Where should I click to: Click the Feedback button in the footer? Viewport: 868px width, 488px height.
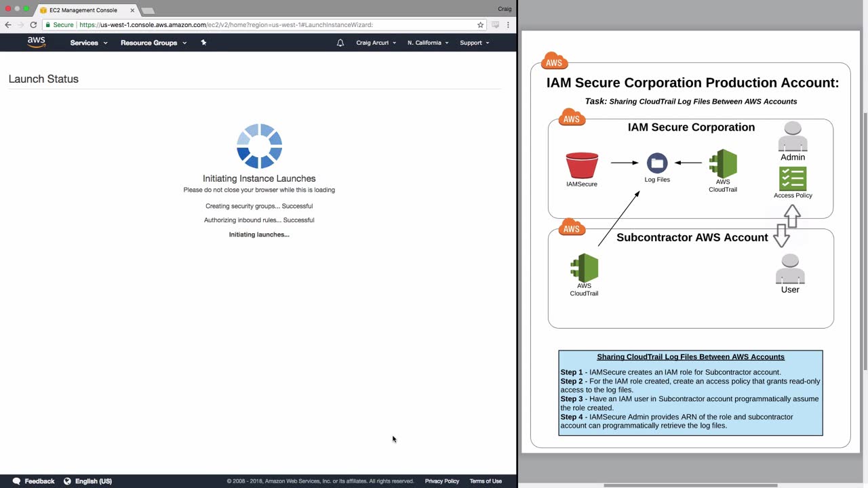[33, 481]
